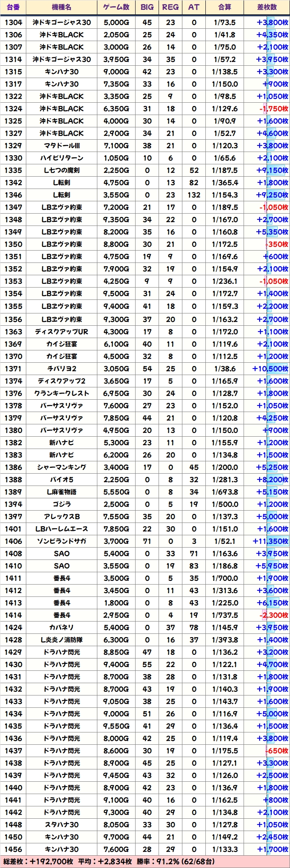Click the ゴジラ machine name
Viewport: 290px width, 868px height.
click(62, 504)
